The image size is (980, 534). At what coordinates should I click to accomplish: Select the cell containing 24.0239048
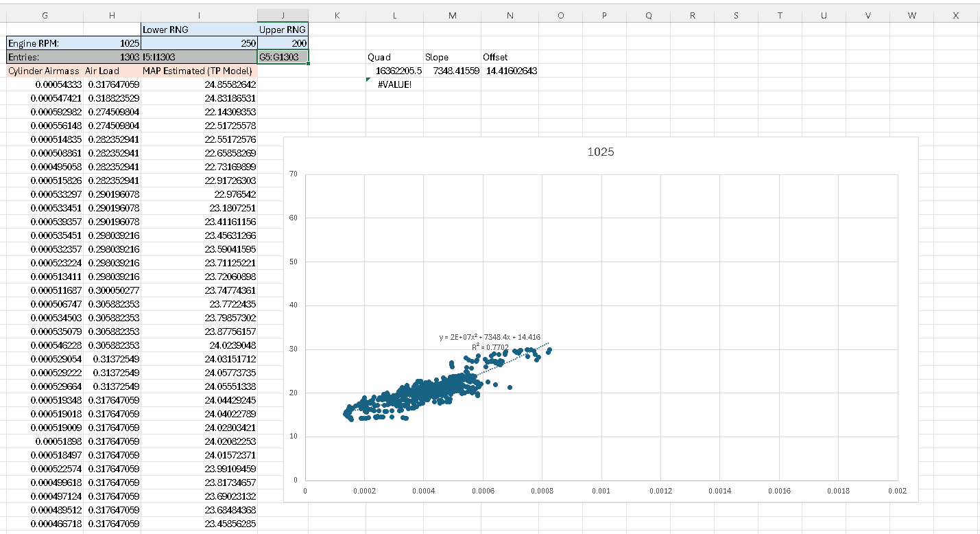[199, 345]
